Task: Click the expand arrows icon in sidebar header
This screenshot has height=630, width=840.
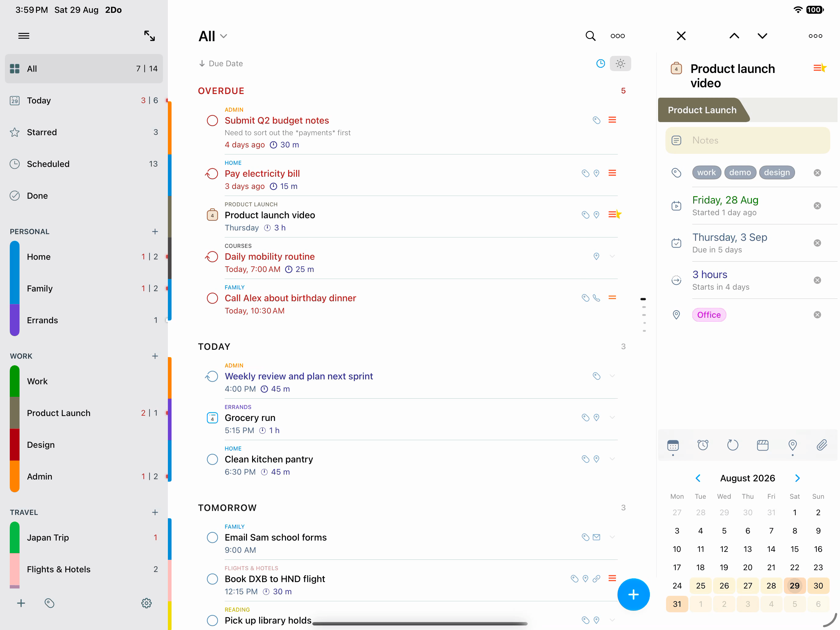Action: [149, 36]
